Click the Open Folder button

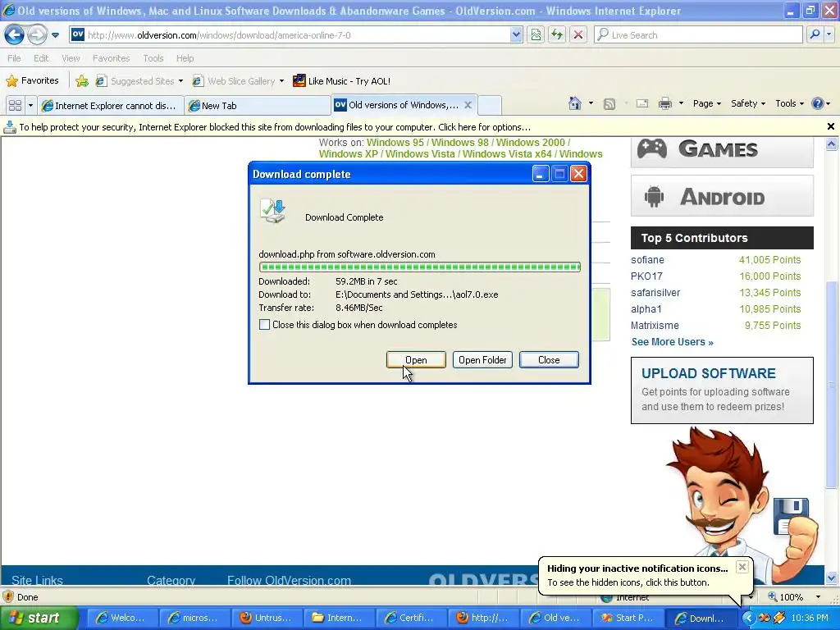point(482,360)
